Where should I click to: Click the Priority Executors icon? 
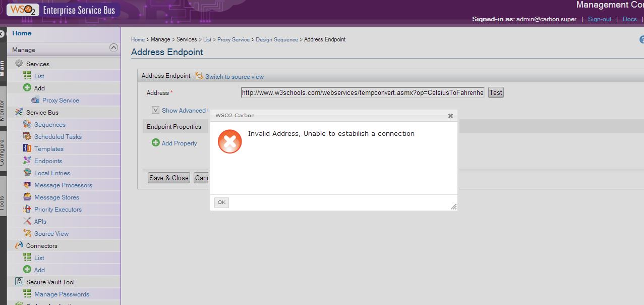(x=27, y=209)
